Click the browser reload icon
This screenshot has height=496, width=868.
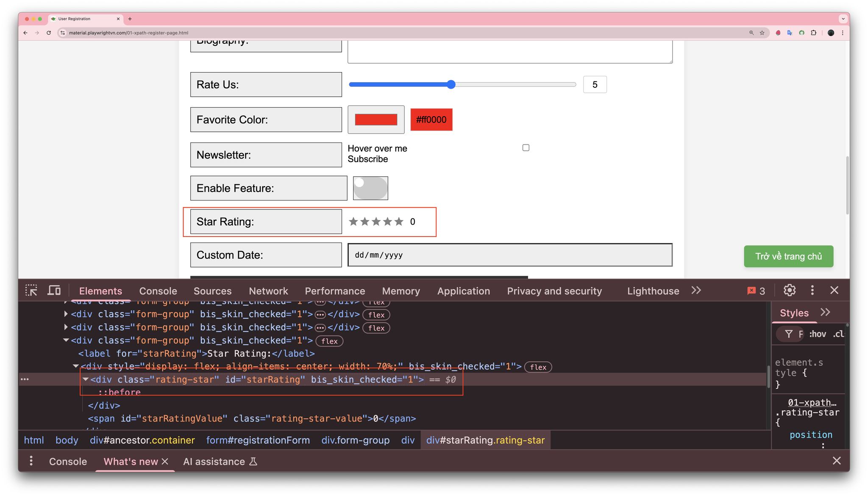coord(49,33)
